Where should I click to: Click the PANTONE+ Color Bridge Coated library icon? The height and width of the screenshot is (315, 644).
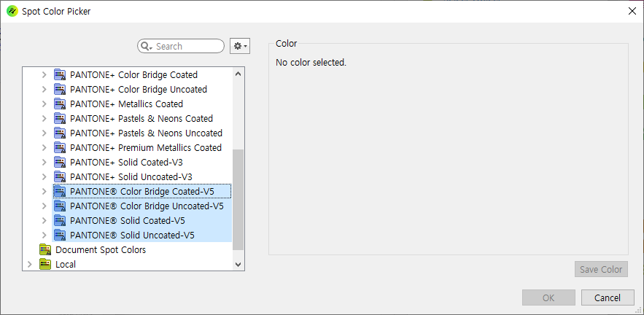click(60, 75)
